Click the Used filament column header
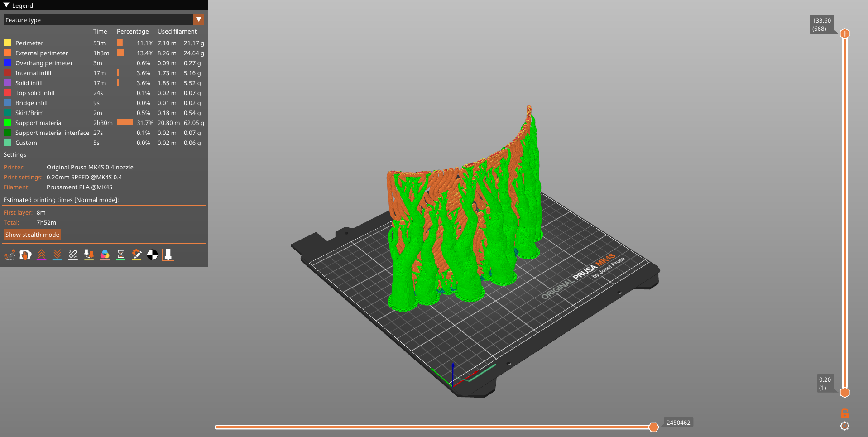 pyautogui.click(x=177, y=31)
